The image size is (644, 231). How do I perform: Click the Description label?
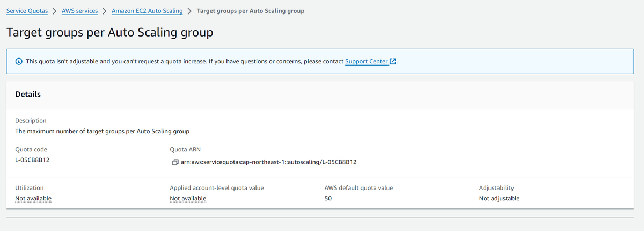pyautogui.click(x=31, y=121)
